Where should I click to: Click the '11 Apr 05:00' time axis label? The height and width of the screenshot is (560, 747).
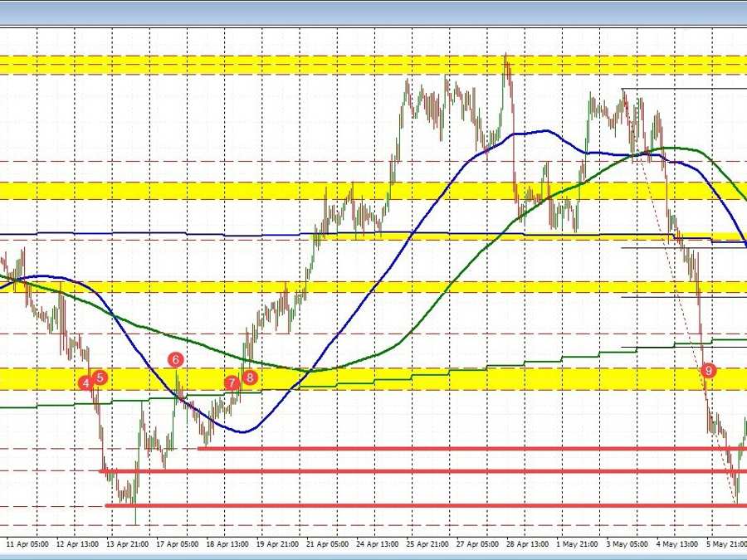tap(27, 543)
